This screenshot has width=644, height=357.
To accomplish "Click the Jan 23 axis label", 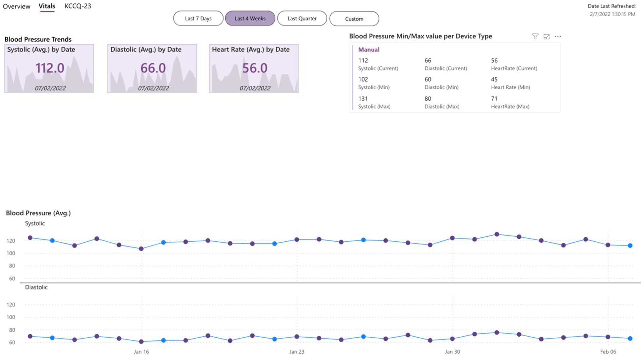I will pos(297,352).
